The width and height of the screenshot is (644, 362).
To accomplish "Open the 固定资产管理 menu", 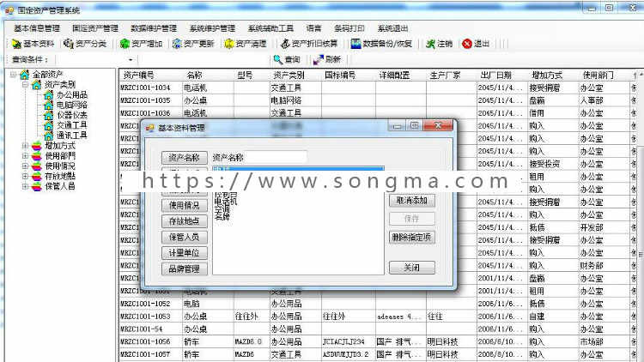I will point(95,28).
